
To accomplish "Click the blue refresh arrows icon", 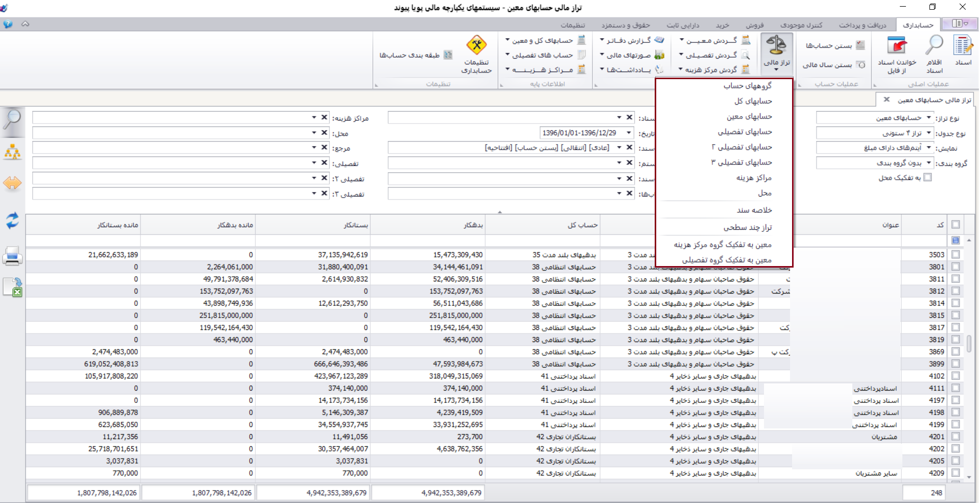I will click(x=12, y=220).
